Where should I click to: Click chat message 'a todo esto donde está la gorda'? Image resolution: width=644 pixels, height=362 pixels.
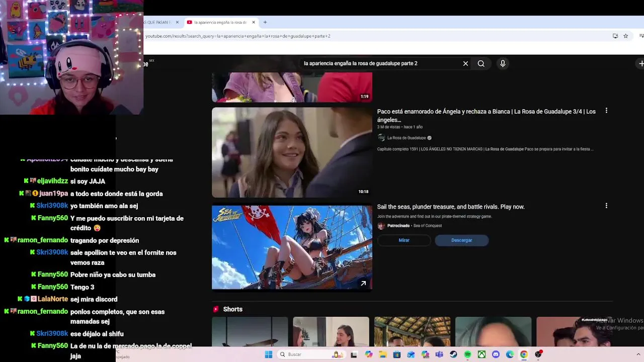click(x=116, y=194)
